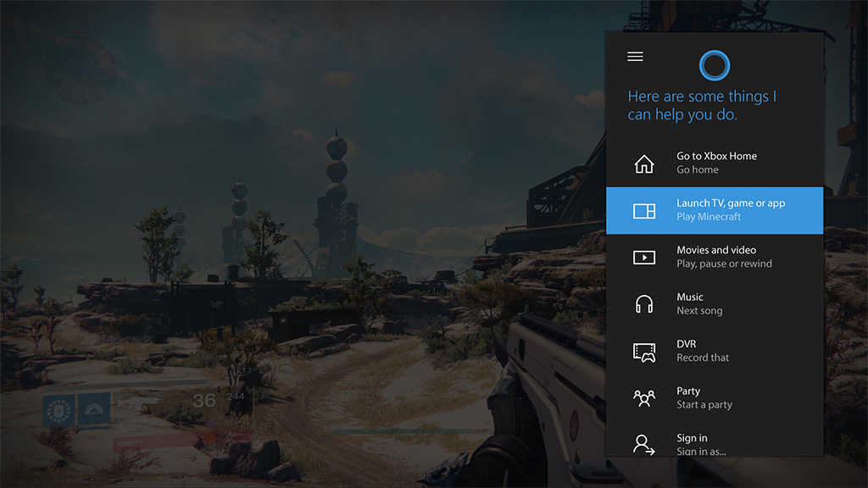Image resolution: width=868 pixels, height=488 pixels.
Task: Click the "Here are some things I can help you do." heading
Action: [702, 105]
